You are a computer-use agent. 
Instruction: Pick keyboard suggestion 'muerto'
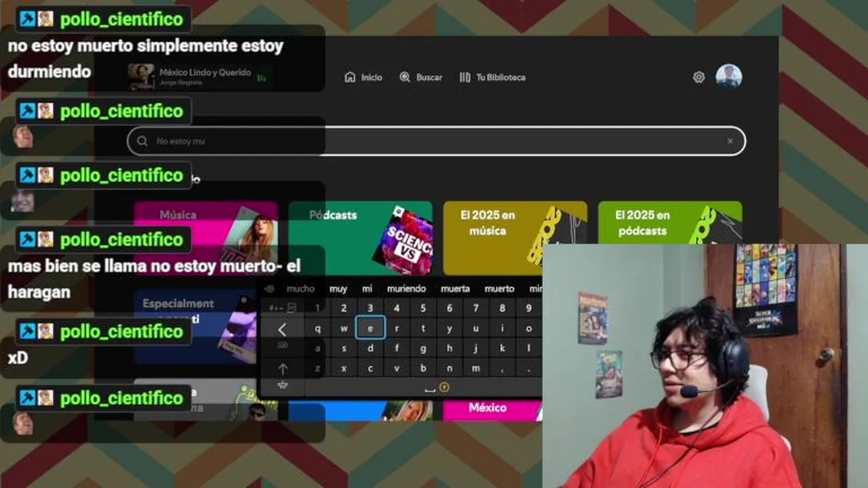tap(500, 289)
